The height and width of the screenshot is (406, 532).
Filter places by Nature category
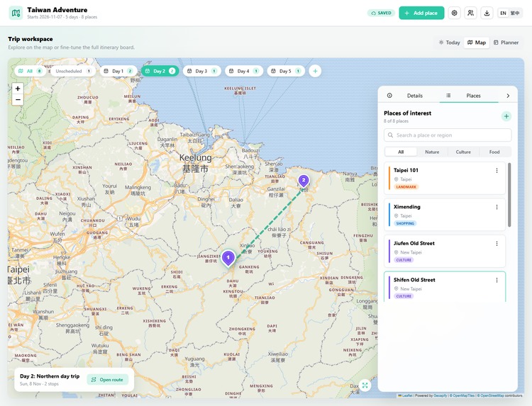tap(432, 152)
